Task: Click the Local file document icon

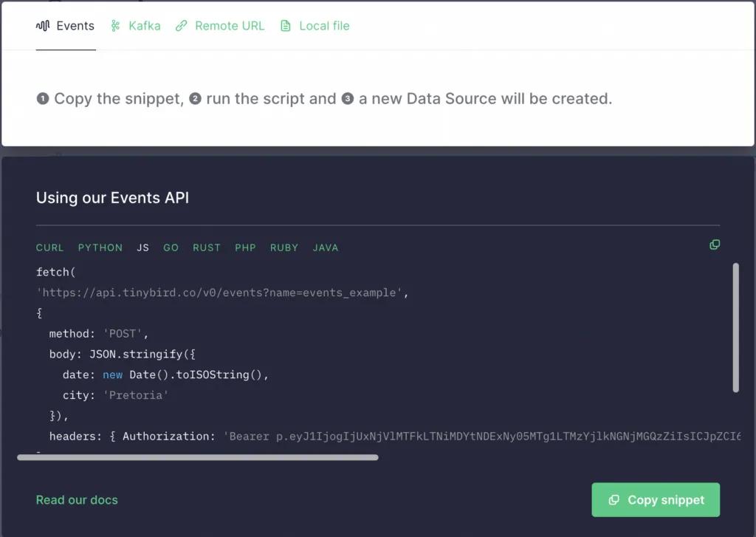Action: pyautogui.click(x=286, y=26)
